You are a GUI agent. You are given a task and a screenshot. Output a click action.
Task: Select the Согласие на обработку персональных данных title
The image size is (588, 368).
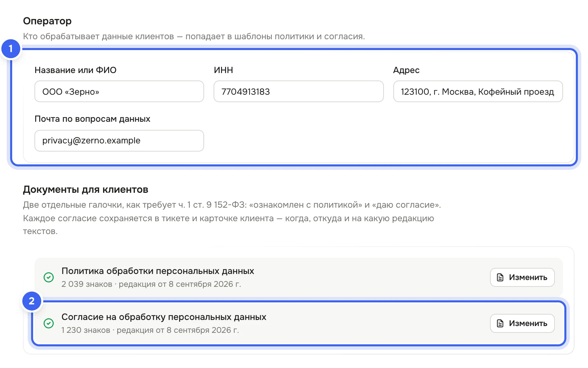164,317
